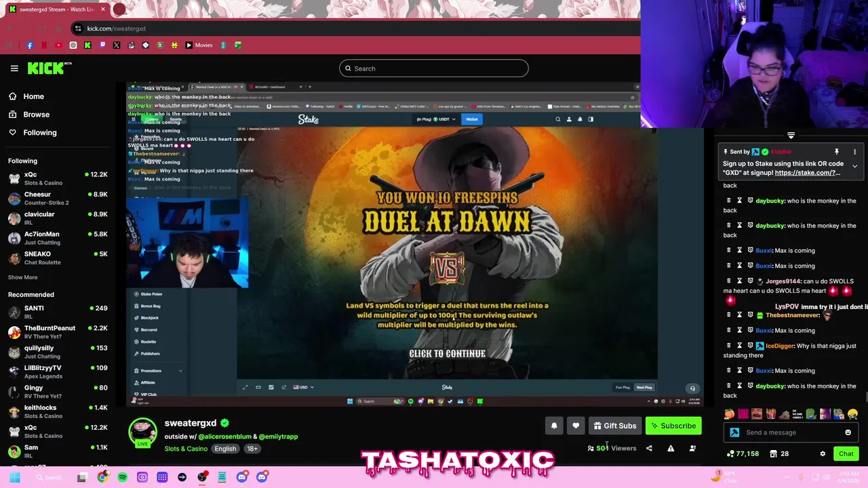Click the share stream icon
868x488 pixels.
pyautogui.click(x=649, y=448)
